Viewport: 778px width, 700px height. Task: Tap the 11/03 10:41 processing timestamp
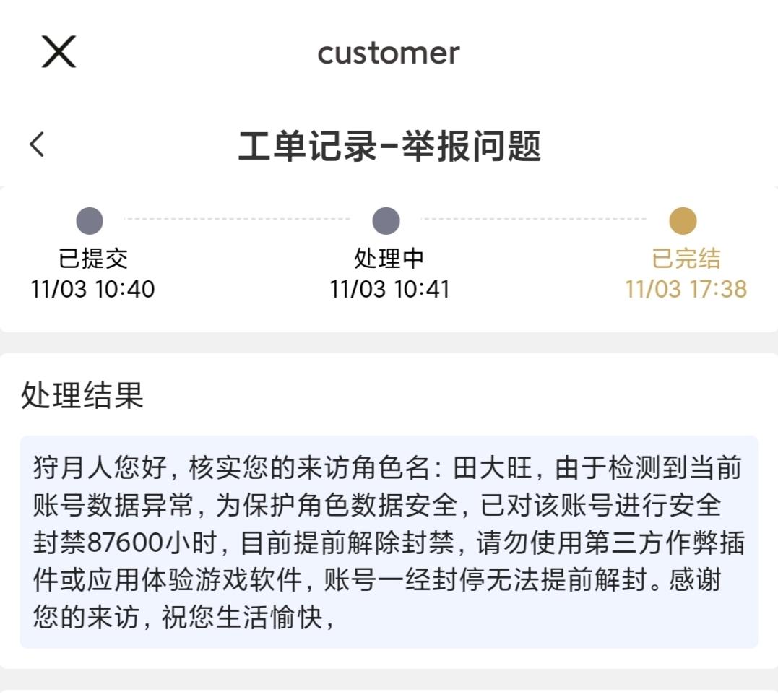pos(389,290)
